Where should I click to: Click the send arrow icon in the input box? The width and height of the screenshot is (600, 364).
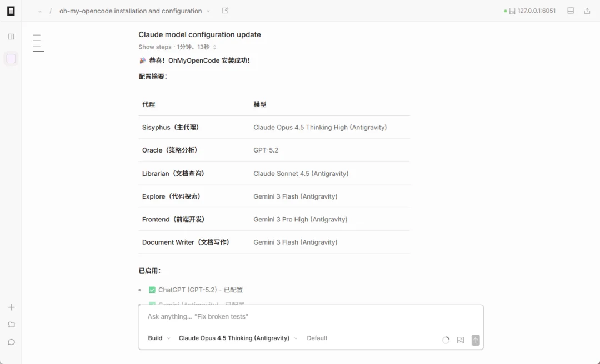click(476, 340)
